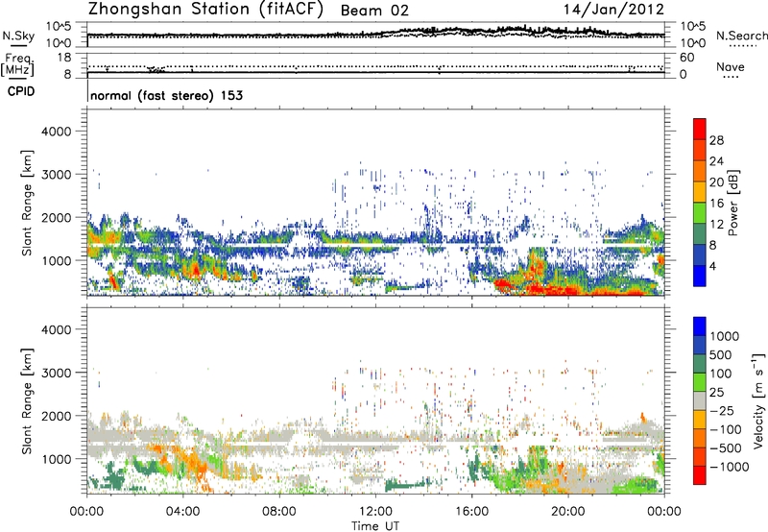Click the 'Freq. [MHz]' axis label

pos(17,65)
